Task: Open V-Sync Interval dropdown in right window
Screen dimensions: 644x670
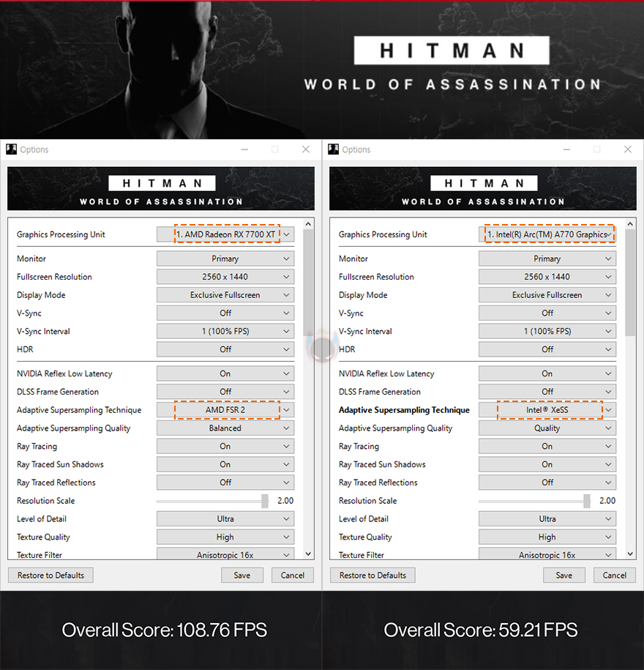Action: point(547,331)
